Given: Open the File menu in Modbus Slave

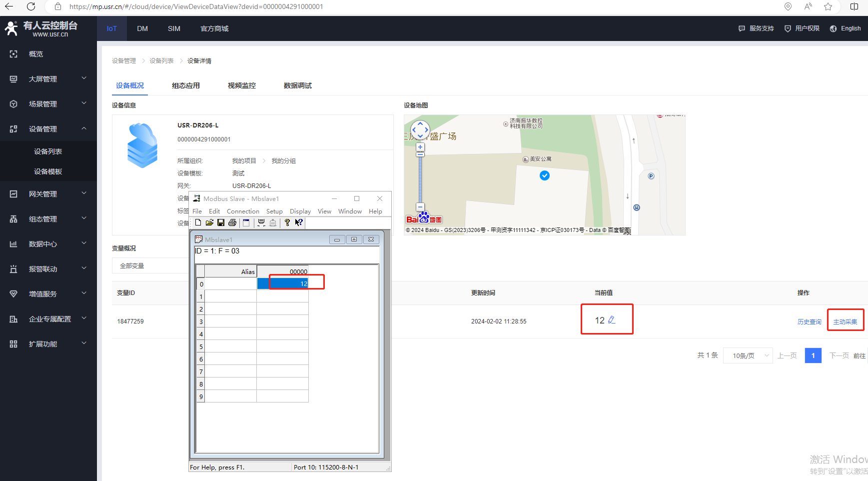Looking at the screenshot, I should tap(197, 211).
